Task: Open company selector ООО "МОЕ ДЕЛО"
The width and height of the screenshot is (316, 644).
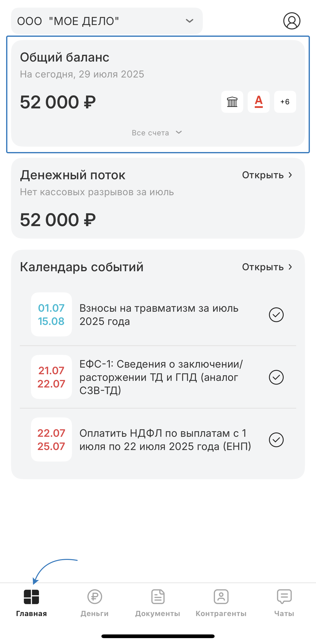Action: 100,21
